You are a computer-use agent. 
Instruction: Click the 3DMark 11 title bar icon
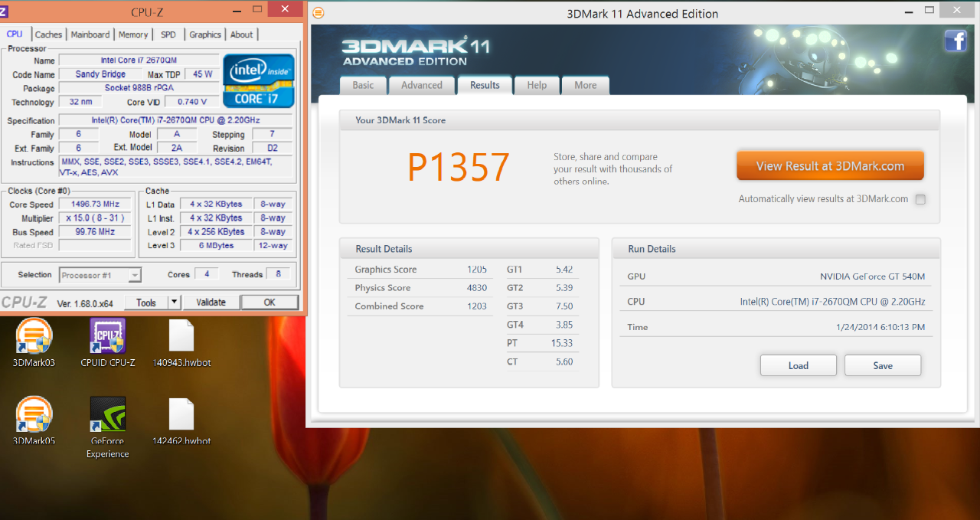tap(318, 12)
